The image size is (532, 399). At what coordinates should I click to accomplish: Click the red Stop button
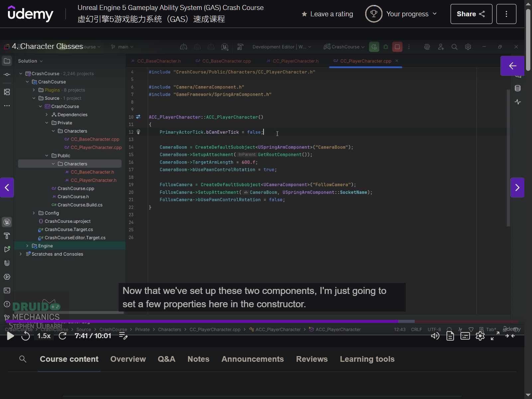pyautogui.click(x=397, y=47)
